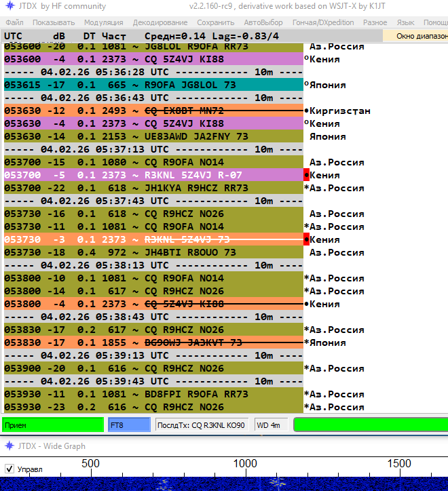The width and height of the screenshot is (448, 491).
Task: Click the FT8 mode indicator
Action: (129, 425)
